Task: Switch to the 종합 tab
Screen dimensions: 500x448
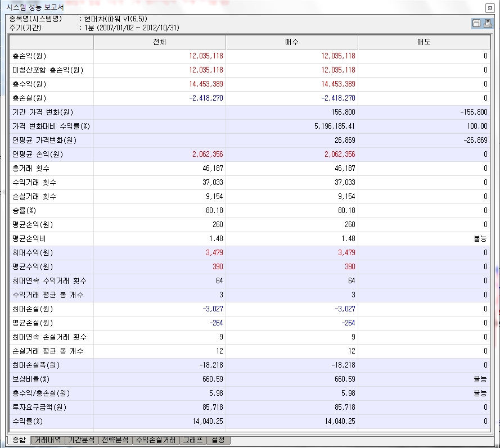Action: coord(18,440)
